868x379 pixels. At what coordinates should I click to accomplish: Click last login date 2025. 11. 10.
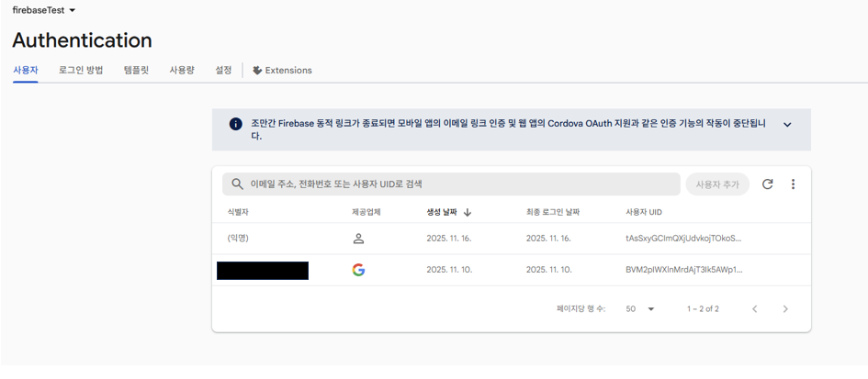point(548,270)
